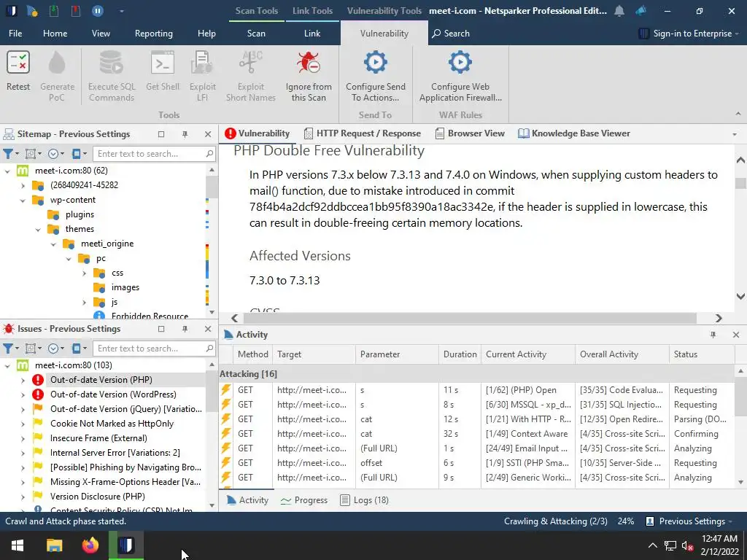Pin the Activity panel
The image size is (747, 560).
pyautogui.click(x=713, y=335)
